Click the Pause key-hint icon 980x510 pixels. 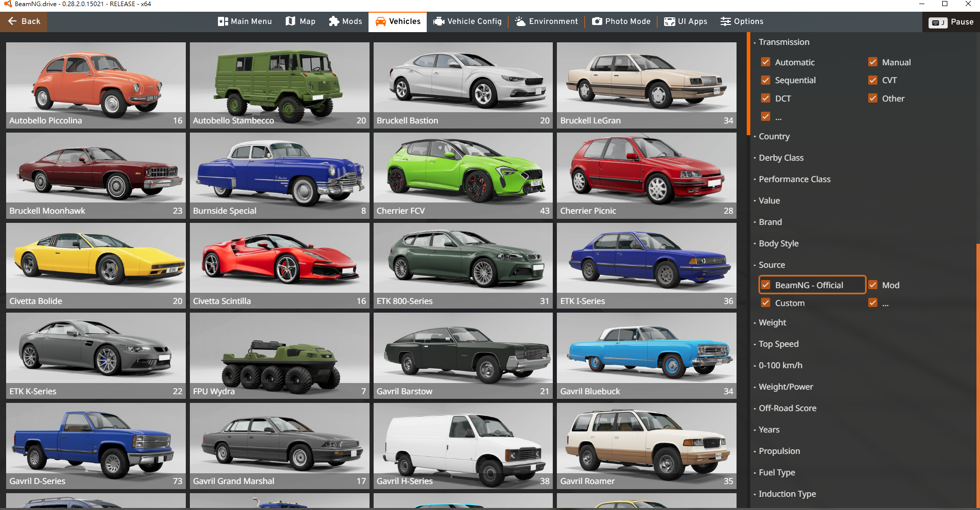click(938, 22)
